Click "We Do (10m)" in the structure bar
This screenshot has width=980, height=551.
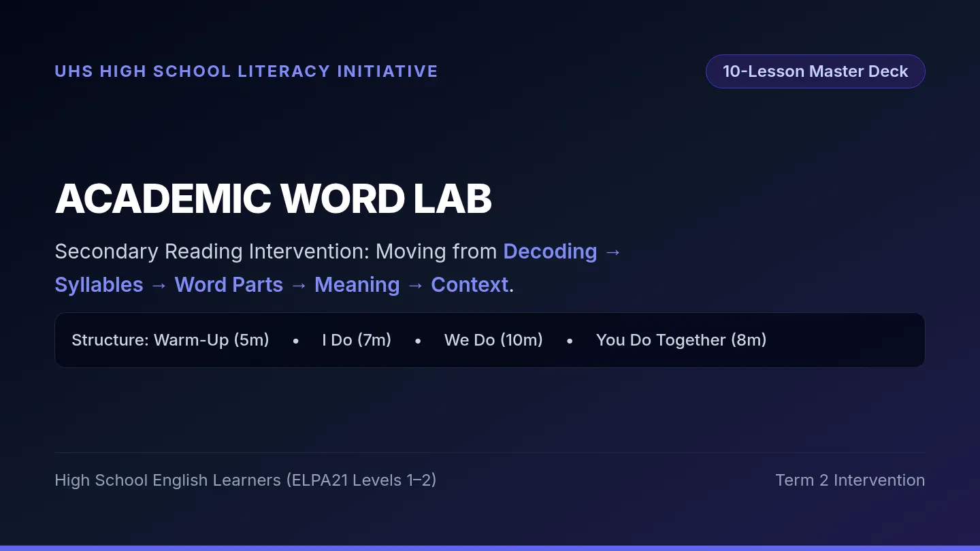click(493, 340)
